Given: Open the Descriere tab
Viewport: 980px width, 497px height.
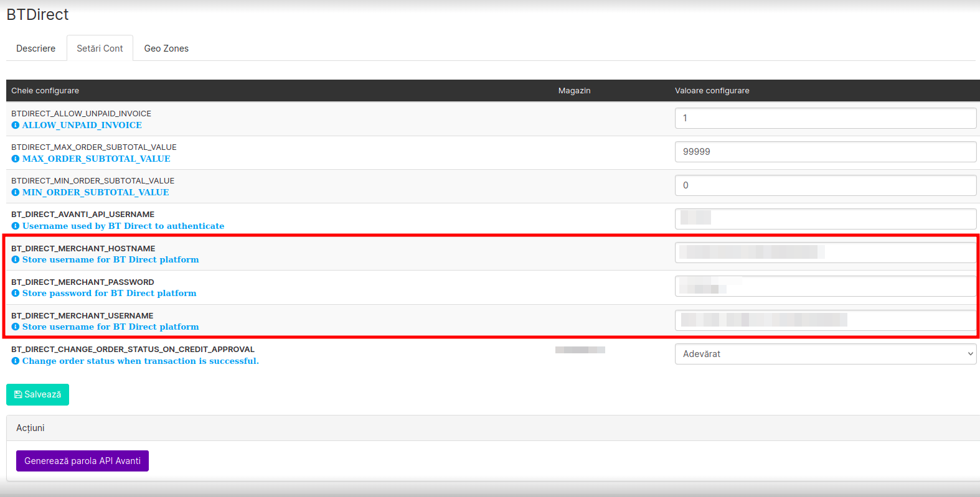Looking at the screenshot, I should [x=35, y=48].
